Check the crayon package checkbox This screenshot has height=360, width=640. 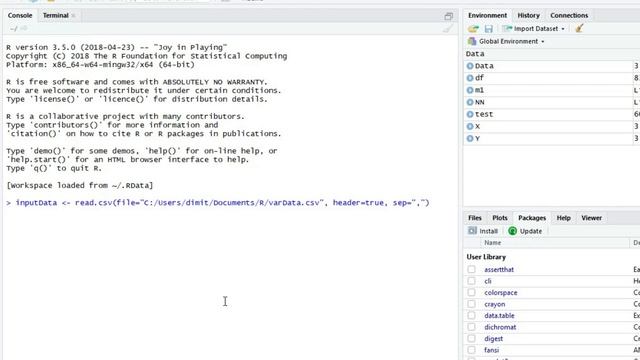[x=471, y=304]
